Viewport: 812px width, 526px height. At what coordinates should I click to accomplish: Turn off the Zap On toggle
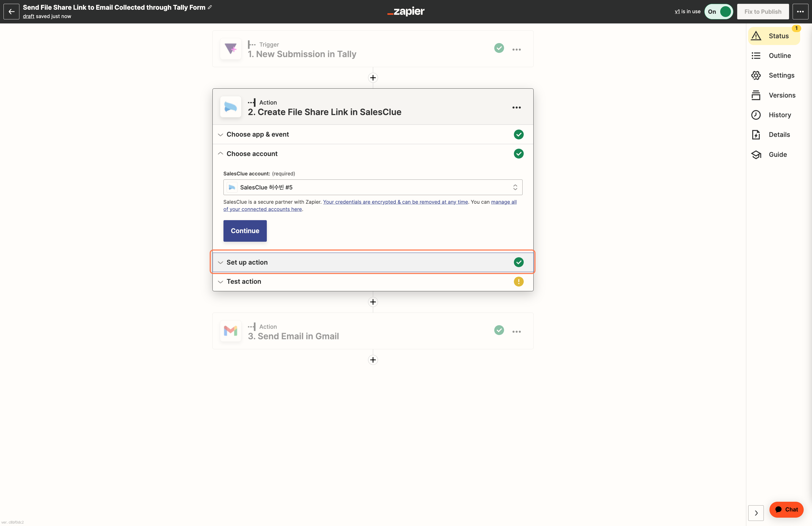tap(719, 12)
